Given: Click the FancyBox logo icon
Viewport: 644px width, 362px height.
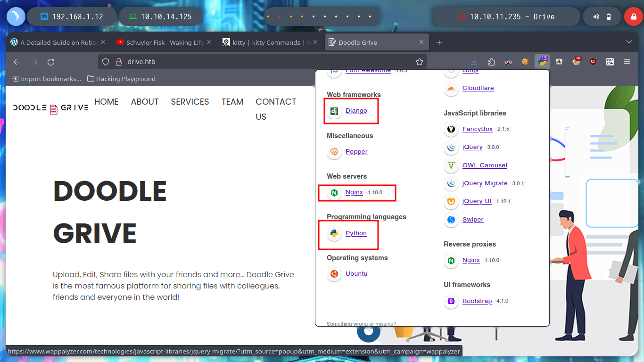Looking at the screenshot, I should click(x=451, y=129).
